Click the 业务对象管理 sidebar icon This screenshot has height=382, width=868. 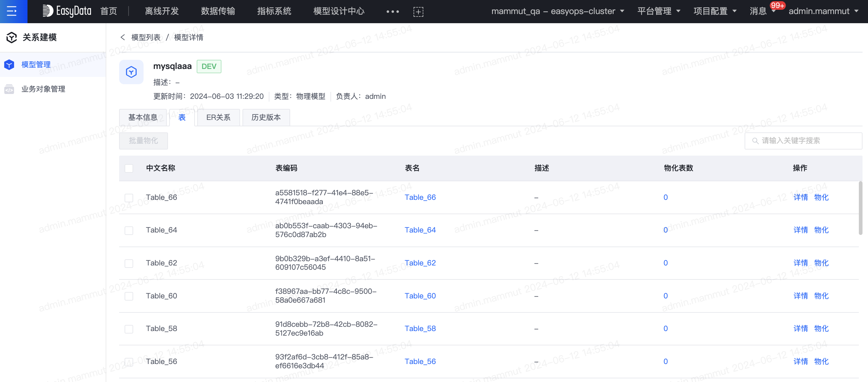tap(9, 89)
